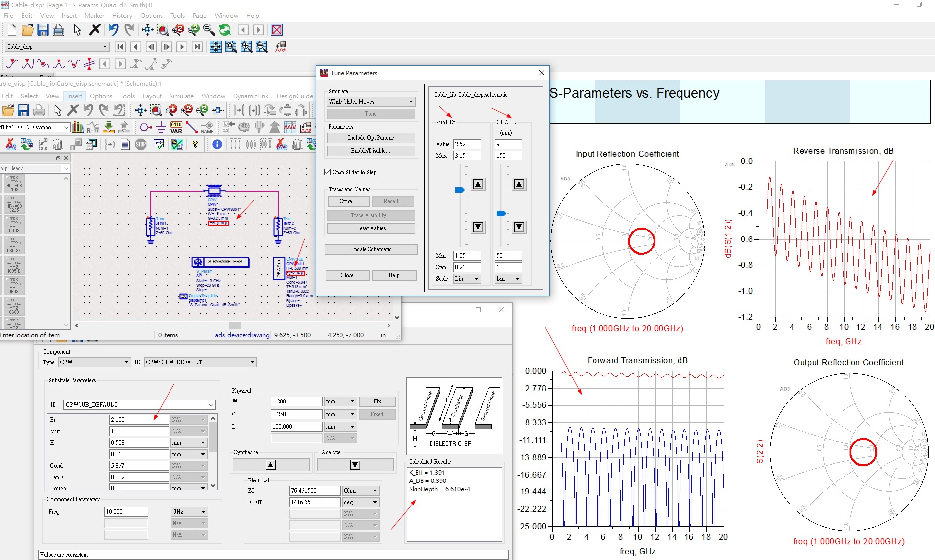This screenshot has width=935, height=560.
Task: Click the page Zoom In grid magnifier icon
Action: 247,47
